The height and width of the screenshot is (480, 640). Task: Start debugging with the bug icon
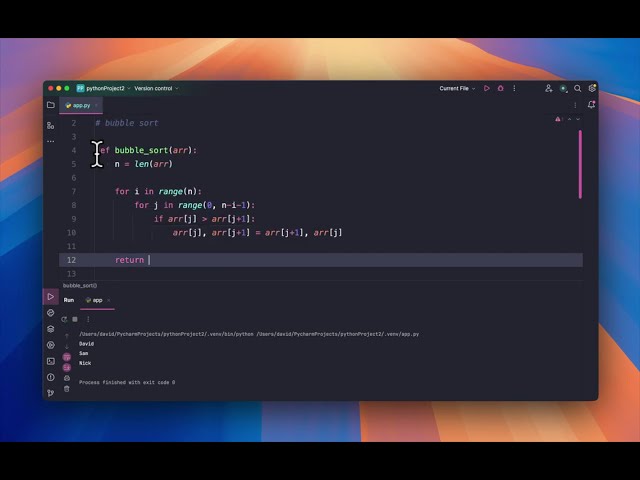click(x=500, y=88)
